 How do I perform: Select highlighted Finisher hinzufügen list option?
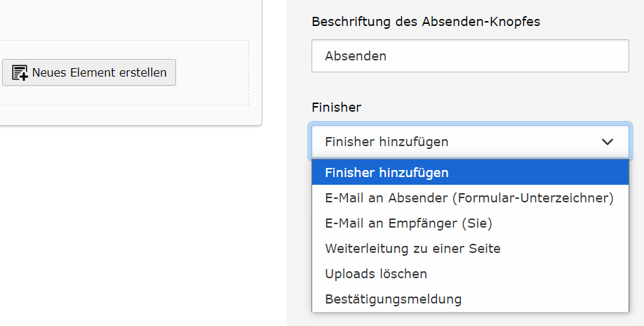[x=470, y=172]
